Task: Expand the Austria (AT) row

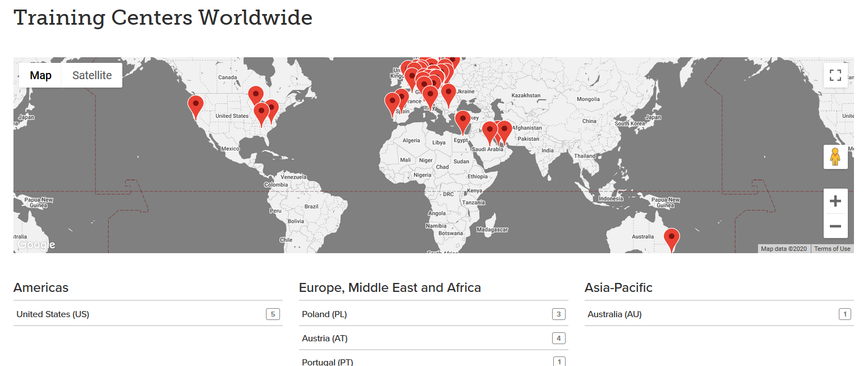Action: (x=434, y=338)
